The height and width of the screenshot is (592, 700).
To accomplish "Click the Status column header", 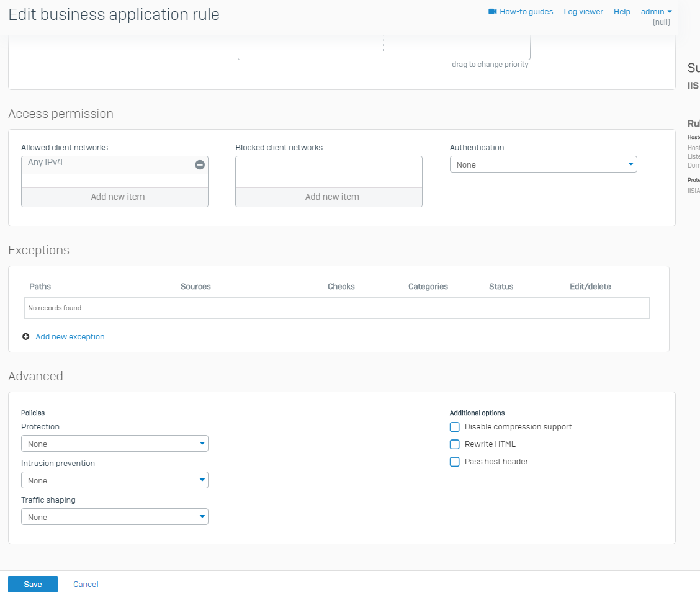I will pos(501,287).
